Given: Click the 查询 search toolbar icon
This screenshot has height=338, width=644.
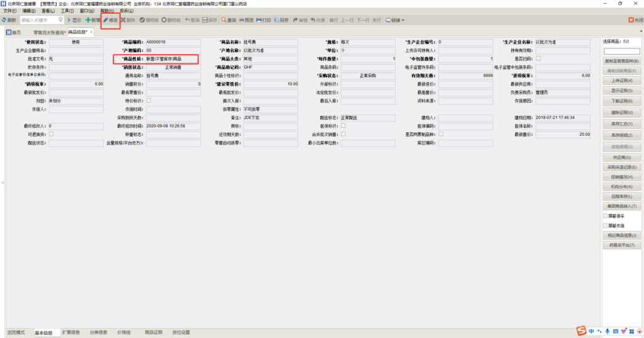Looking at the screenshot, I should click(x=224, y=20).
